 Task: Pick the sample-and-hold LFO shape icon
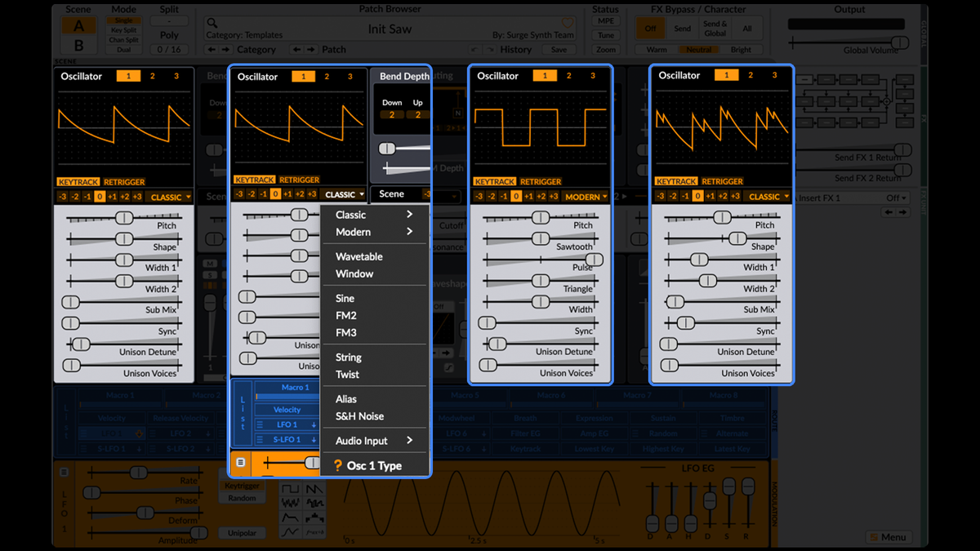click(314, 504)
